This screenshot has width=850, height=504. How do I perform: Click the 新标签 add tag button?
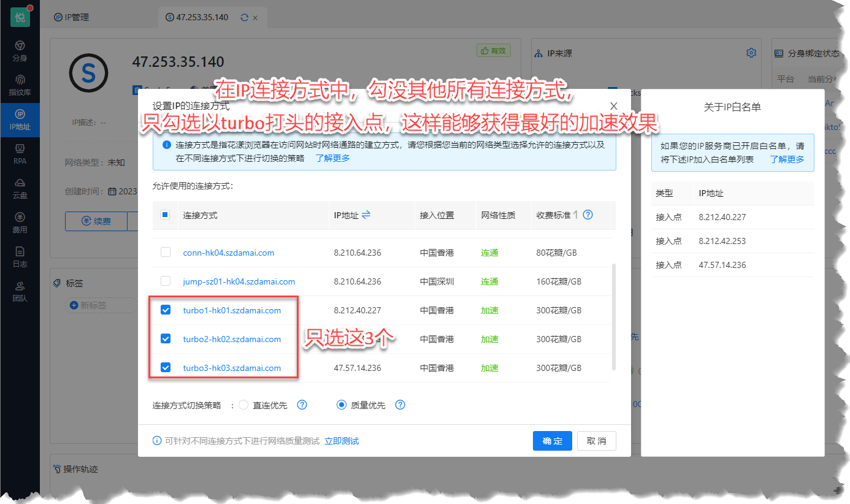click(x=101, y=305)
